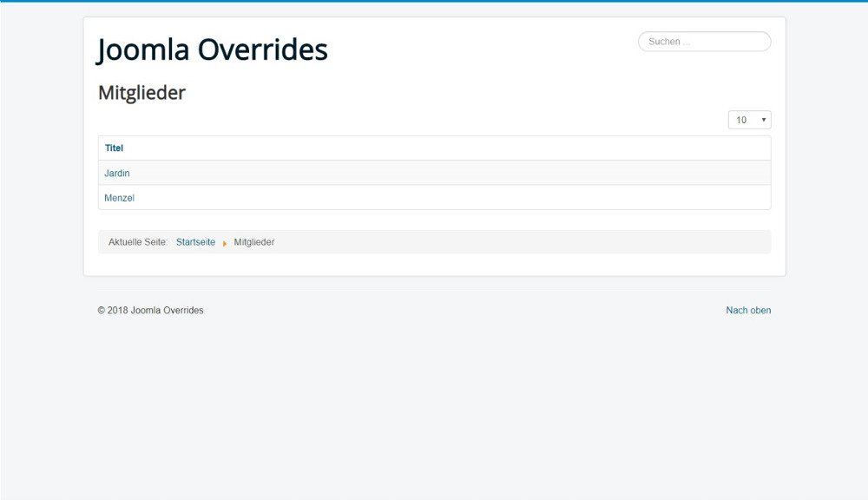
Task: Open the Jardin member entry
Action: (x=117, y=174)
